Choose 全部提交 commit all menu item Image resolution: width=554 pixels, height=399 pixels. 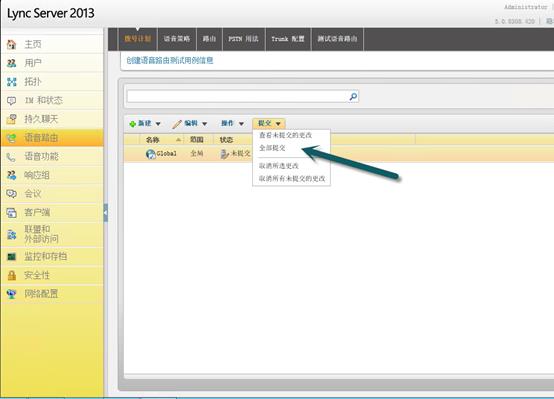(x=272, y=148)
